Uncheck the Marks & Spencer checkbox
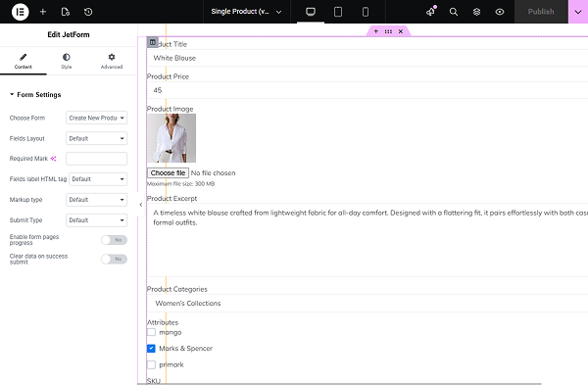 click(x=151, y=348)
